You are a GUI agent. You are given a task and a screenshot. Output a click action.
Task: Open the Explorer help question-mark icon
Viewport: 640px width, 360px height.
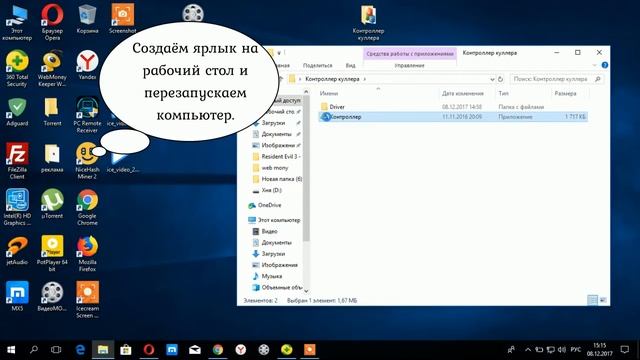604,65
